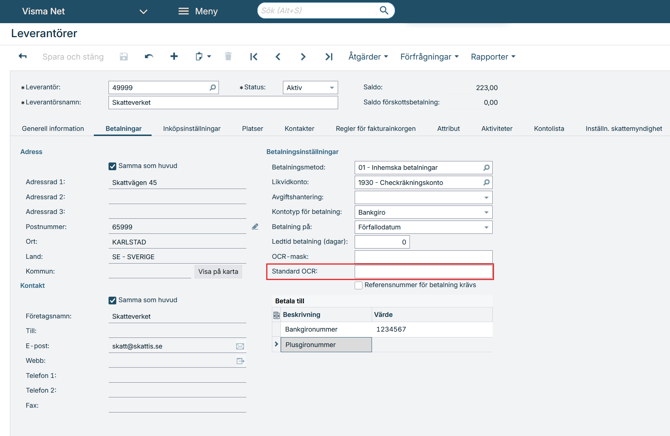Screen dimensions: 670x436
Task: Open lookup for Leverantör field
Action: pyautogui.click(x=212, y=87)
